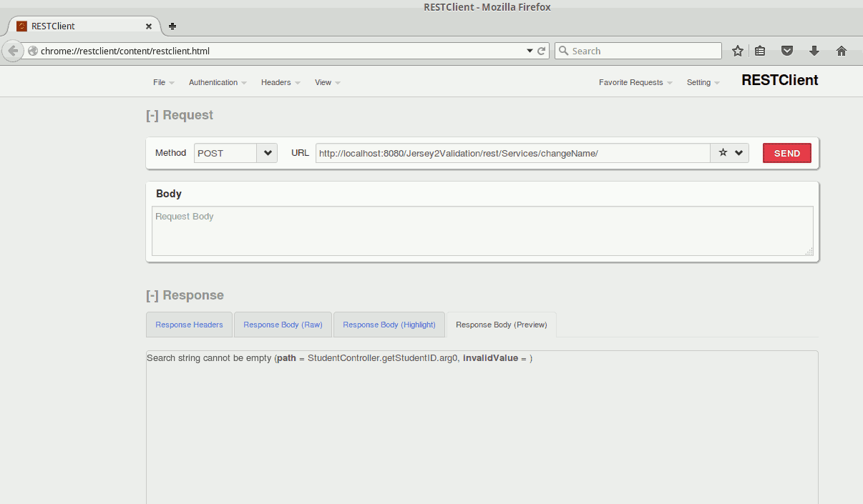Expand the URL history dropdown arrow
The height and width of the screenshot is (504, 863).
pyautogui.click(x=738, y=153)
